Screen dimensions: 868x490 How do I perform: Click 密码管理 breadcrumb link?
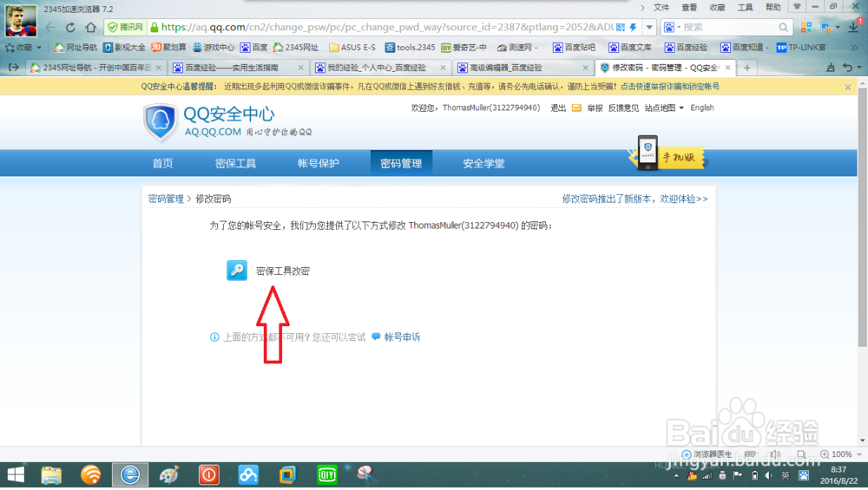pos(166,199)
